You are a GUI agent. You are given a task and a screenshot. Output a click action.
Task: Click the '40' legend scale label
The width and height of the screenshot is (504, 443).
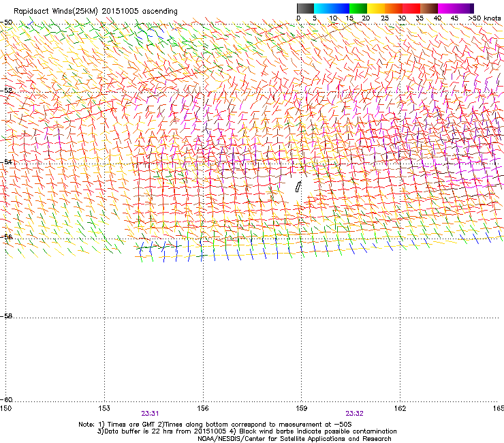coord(437,18)
